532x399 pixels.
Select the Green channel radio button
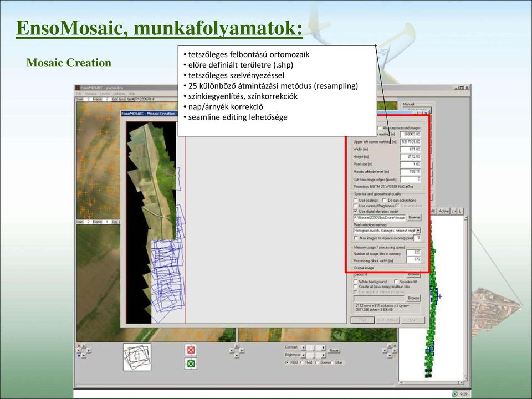[317, 362]
